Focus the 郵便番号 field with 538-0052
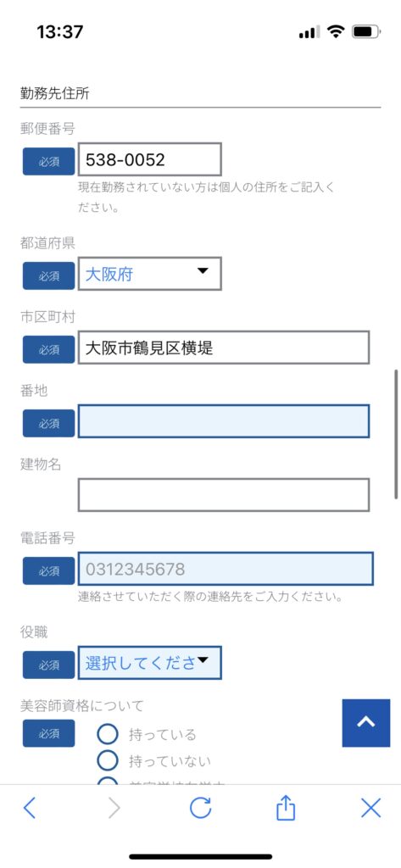 pyautogui.click(x=149, y=159)
